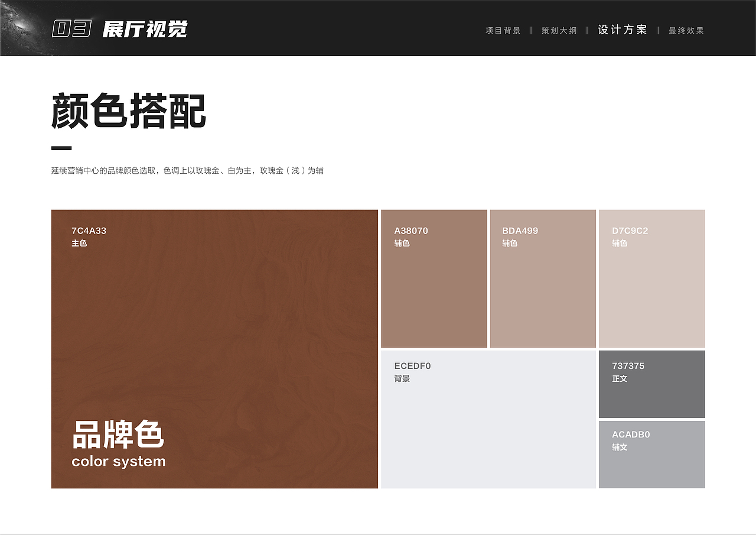Click the 背景 label under ECEDF0

(x=402, y=379)
